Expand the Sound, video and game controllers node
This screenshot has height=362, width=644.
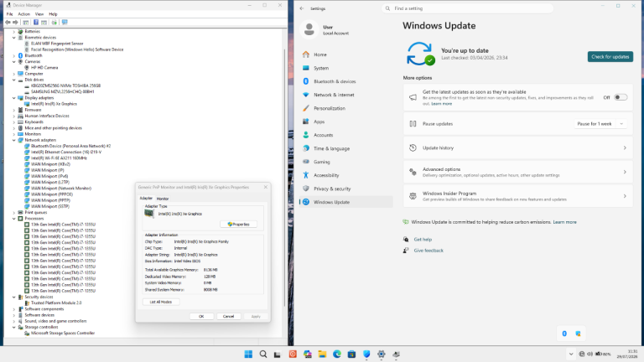(14, 322)
